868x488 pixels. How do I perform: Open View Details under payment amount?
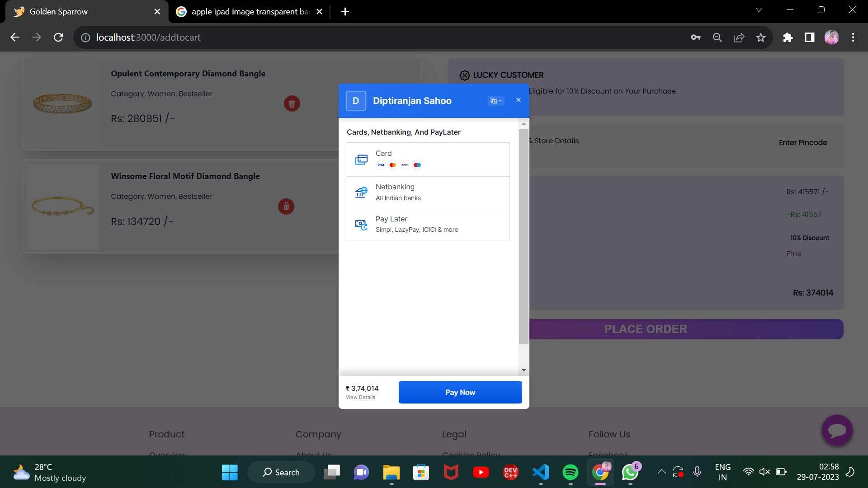pos(360,398)
